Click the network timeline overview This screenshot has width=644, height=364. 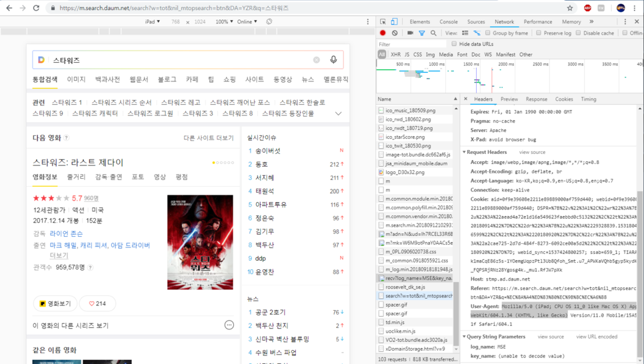[x=509, y=77]
